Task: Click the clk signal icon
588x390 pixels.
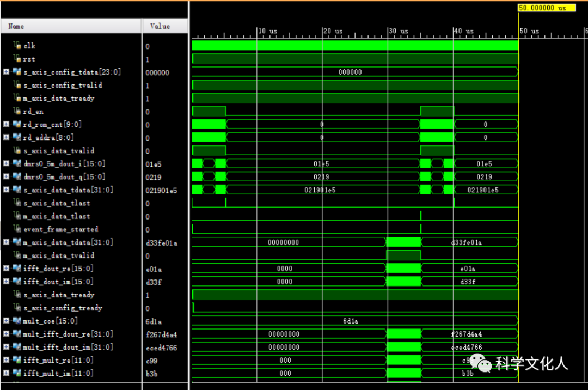Action: 17,46
